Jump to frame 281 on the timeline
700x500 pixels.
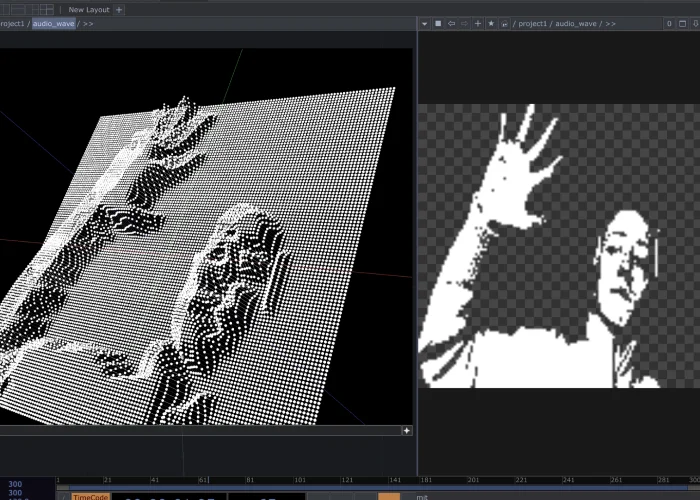[x=663, y=480]
